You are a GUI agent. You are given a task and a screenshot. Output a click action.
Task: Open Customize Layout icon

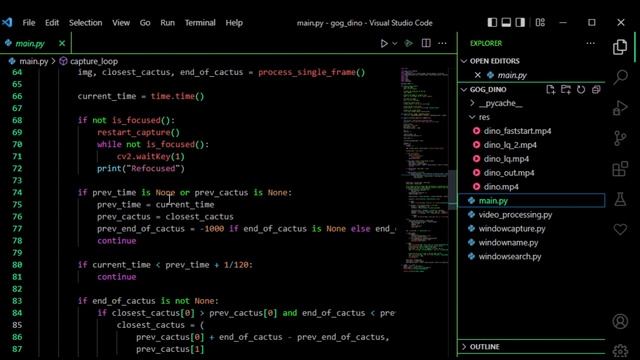coord(540,22)
